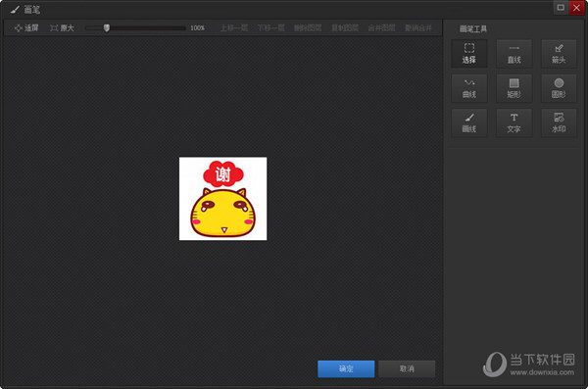
Task: Confirm with the blue 确定 button
Action: tap(346, 368)
